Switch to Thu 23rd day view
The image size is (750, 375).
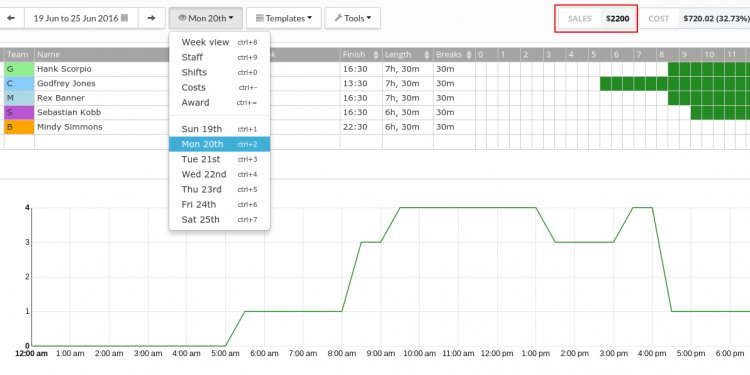(220, 189)
